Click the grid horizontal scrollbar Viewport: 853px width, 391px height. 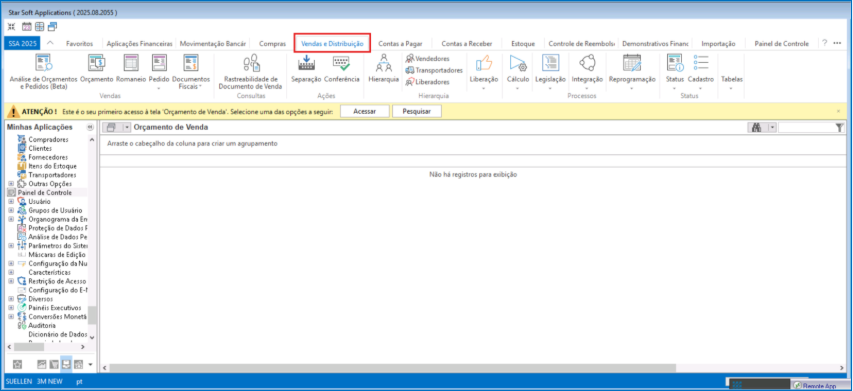[392, 368]
